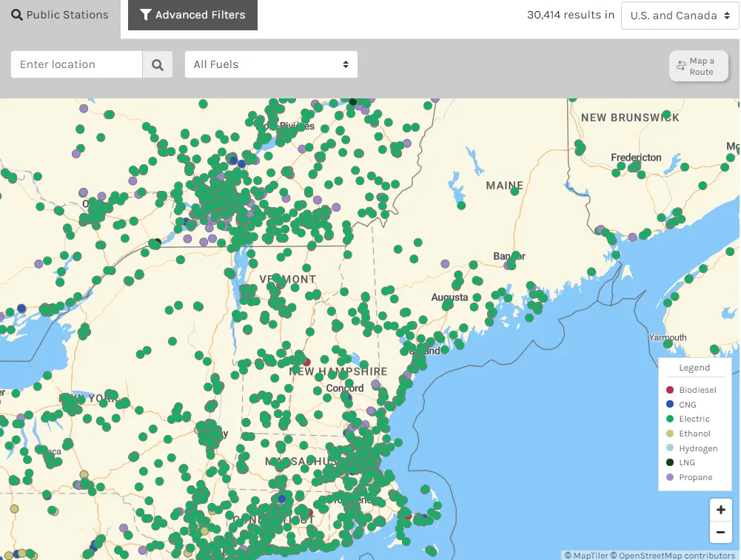Click the MAINE state label
This screenshot has height=560, width=741.
pyautogui.click(x=505, y=186)
